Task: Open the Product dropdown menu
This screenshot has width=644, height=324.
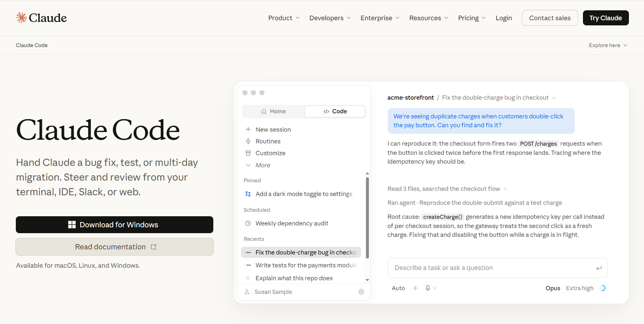Action: tap(284, 18)
